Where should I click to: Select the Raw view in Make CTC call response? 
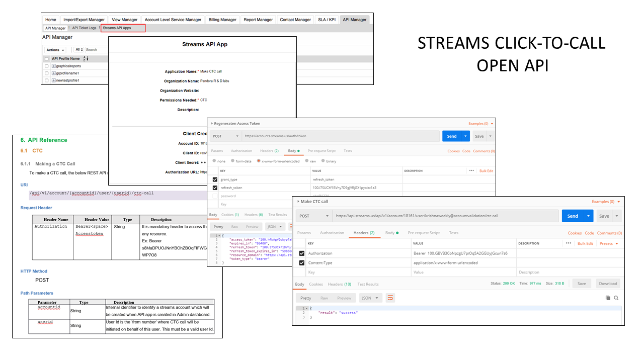[x=324, y=298]
